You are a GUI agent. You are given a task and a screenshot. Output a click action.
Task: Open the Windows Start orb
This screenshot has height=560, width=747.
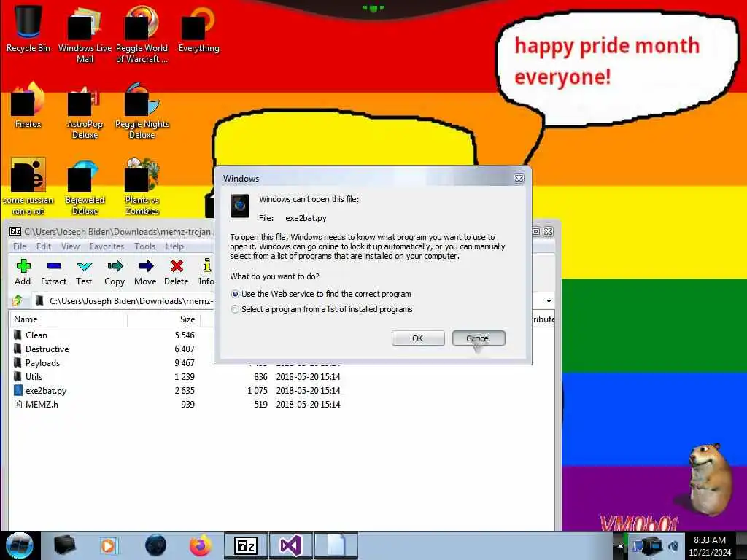(20, 545)
